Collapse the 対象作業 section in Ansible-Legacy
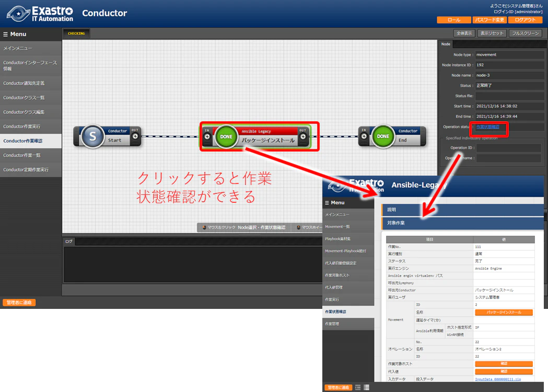The height and width of the screenshot is (392, 548). pos(462,223)
